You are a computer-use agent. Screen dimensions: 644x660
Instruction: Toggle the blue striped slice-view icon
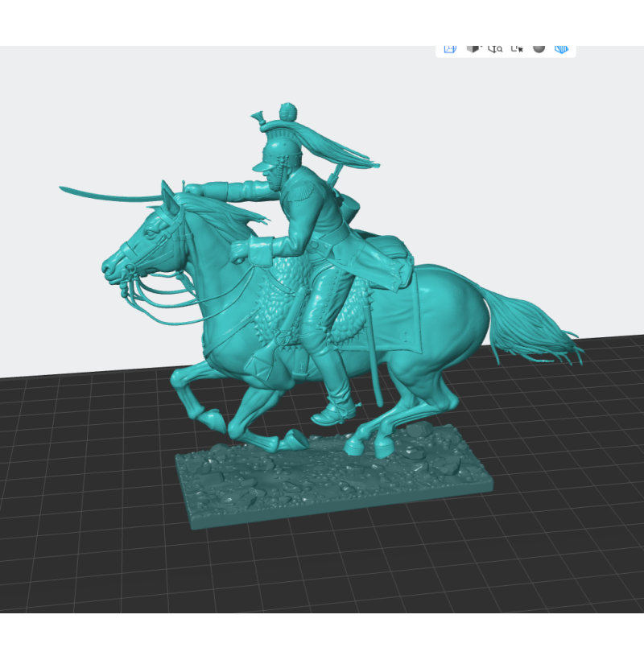tap(562, 49)
